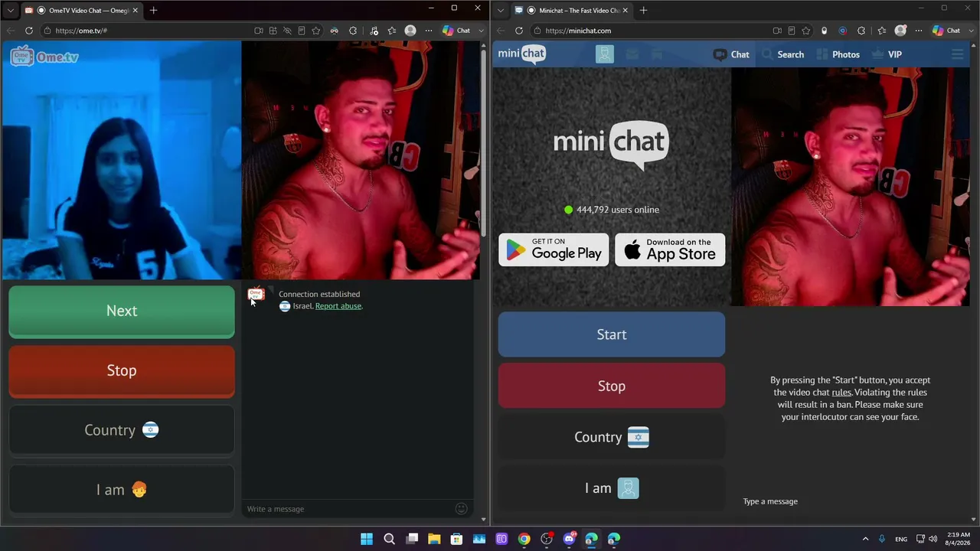Open a new tab in the OmeTV window

coord(153,10)
